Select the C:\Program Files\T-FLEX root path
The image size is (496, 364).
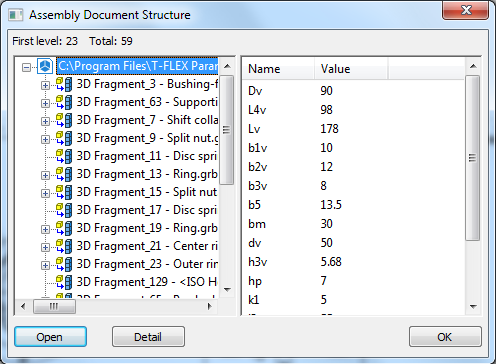click(138, 66)
